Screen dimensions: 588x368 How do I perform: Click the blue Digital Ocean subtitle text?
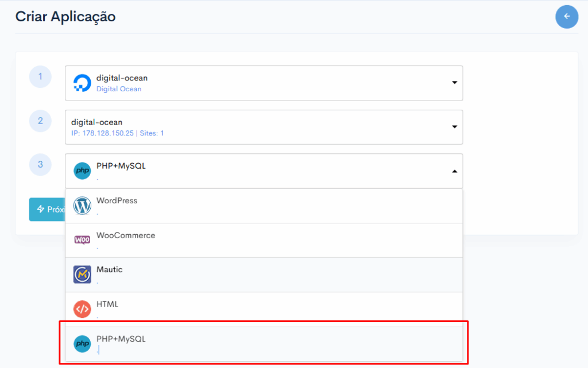click(119, 89)
